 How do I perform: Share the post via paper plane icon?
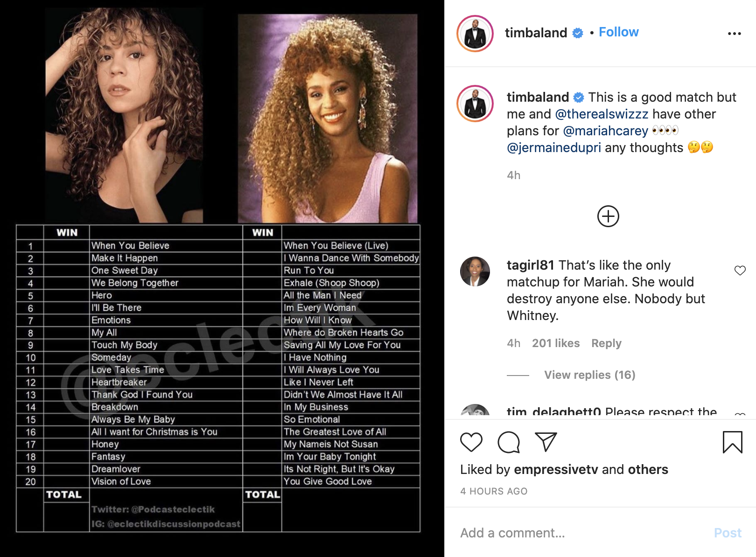coord(546,442)
